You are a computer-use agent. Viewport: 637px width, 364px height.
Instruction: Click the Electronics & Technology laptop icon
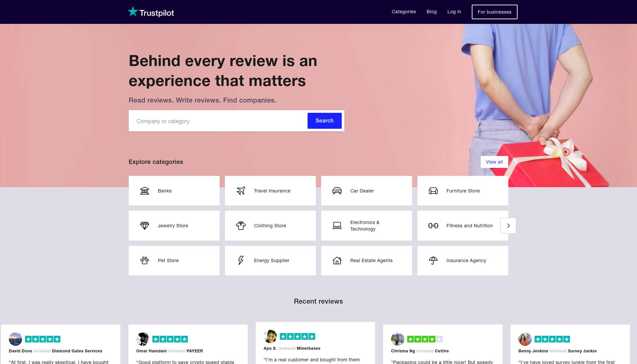tap(337, 226)
